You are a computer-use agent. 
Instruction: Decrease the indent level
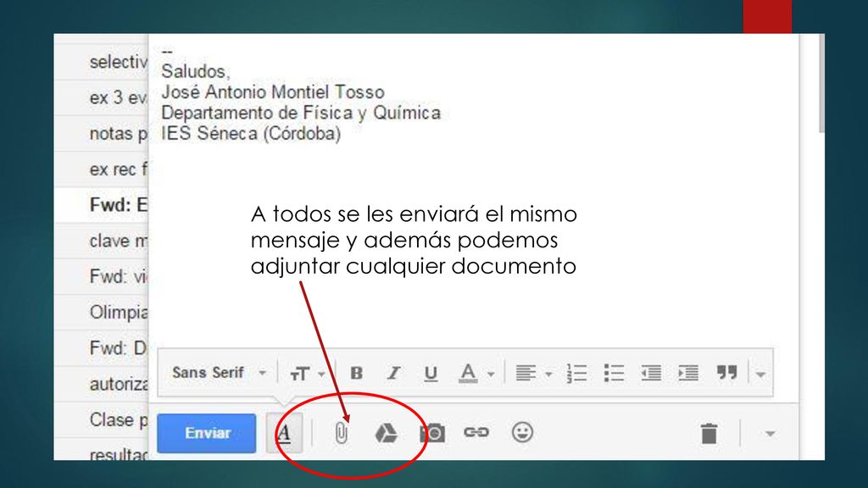pos(651,374)
